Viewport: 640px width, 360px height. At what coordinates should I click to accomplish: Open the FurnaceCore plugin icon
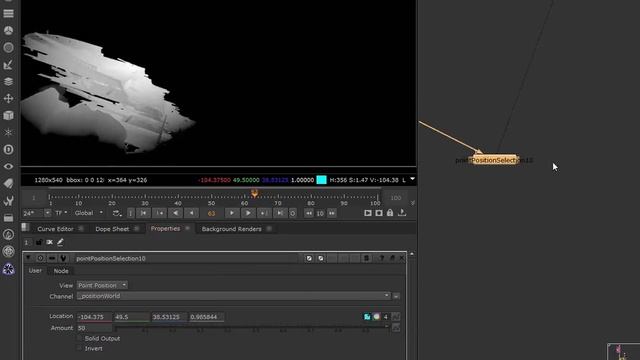pyautogui.click(x=8, y=234)
